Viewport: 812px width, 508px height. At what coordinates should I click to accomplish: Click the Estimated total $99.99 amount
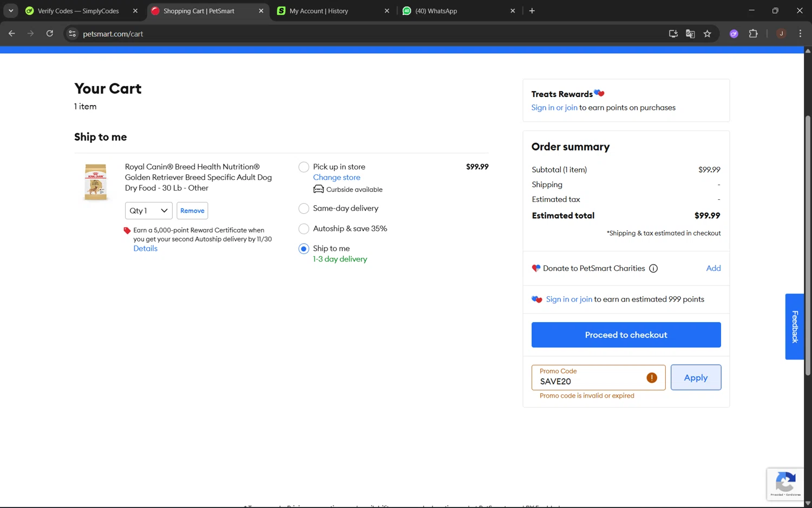707,216
